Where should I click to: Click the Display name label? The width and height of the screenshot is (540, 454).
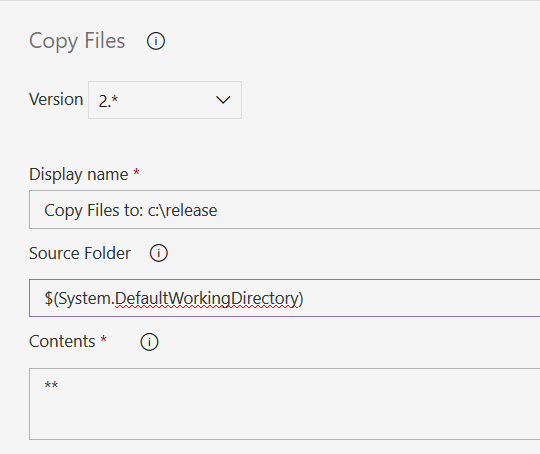pos(79,174)
